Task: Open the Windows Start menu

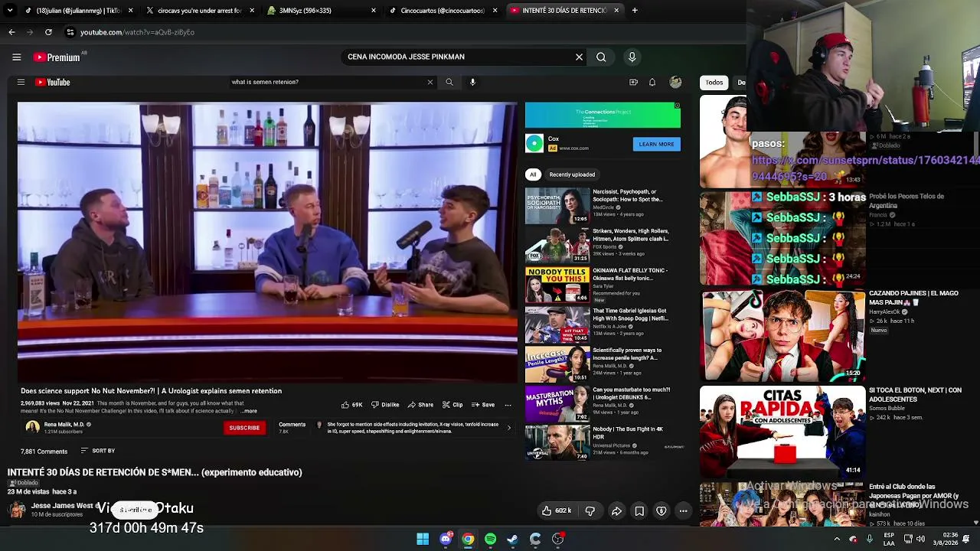Action: coord(423,539)
